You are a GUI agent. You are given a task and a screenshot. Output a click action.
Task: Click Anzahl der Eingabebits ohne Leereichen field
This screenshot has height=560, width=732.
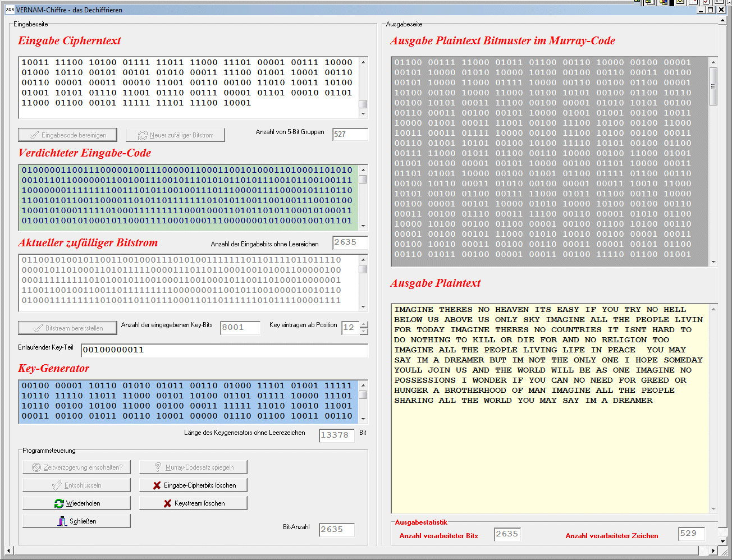[x=350, y=242]
